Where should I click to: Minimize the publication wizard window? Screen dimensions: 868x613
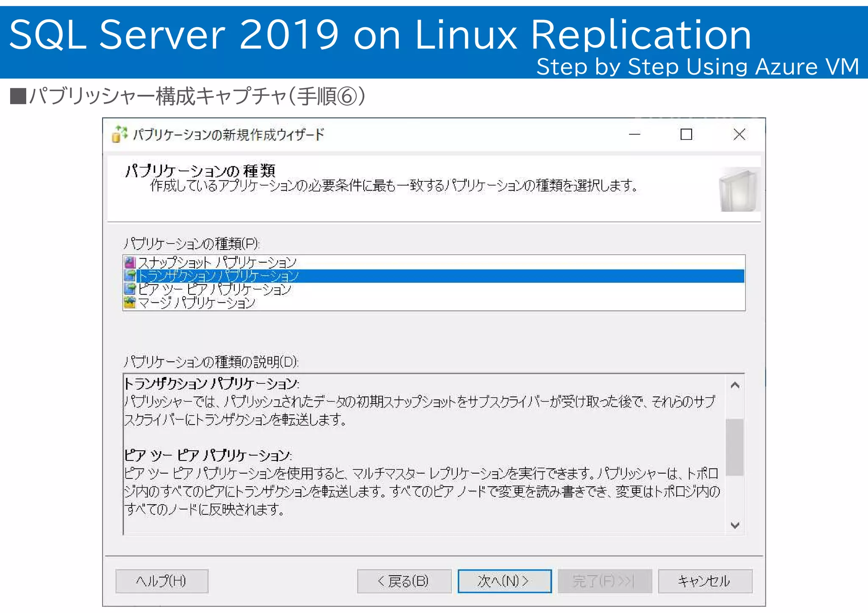pyautogui.click(x=634, y=135)
